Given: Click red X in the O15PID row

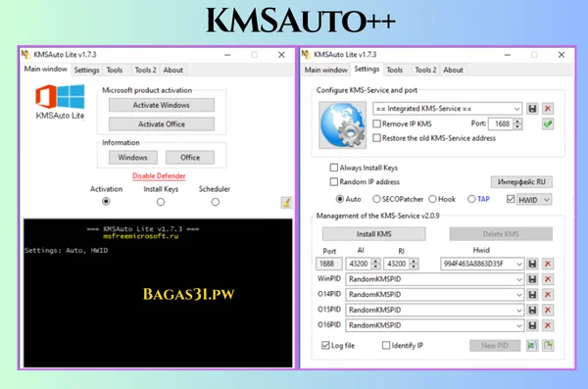Looking at the screenshot, I should point(548,310).
